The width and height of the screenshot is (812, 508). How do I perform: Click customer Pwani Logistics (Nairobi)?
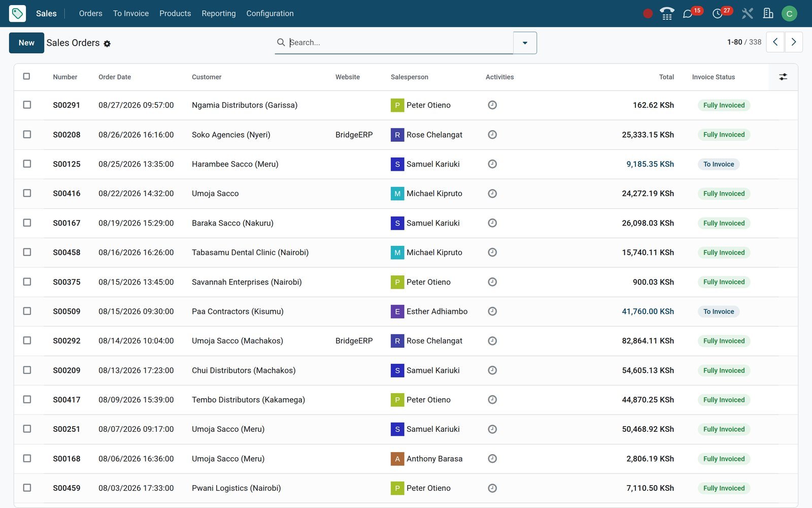pyautogui.click(x=236, y=488)
